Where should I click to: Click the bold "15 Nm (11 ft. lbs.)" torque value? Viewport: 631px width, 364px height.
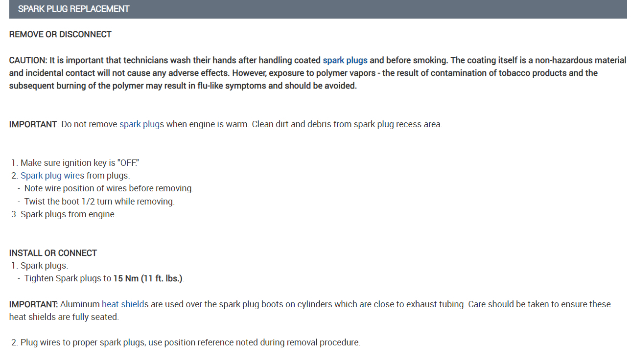coord(148,279)
